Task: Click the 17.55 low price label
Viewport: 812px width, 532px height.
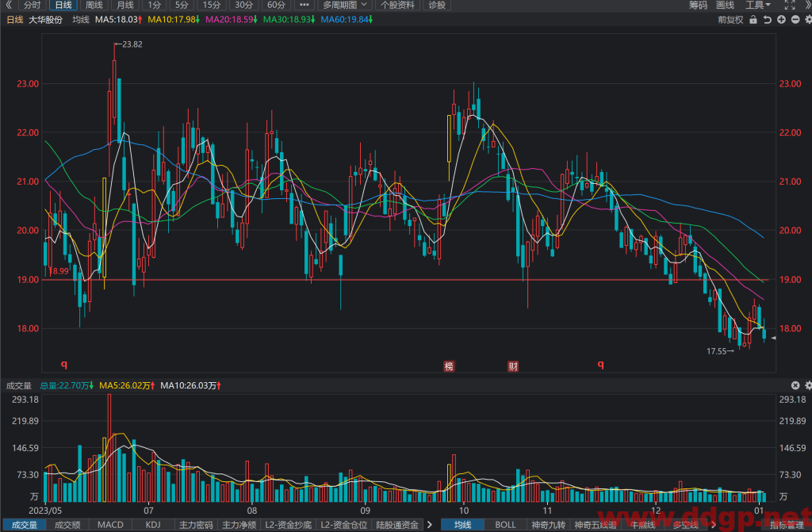Action: click(716, 351)
